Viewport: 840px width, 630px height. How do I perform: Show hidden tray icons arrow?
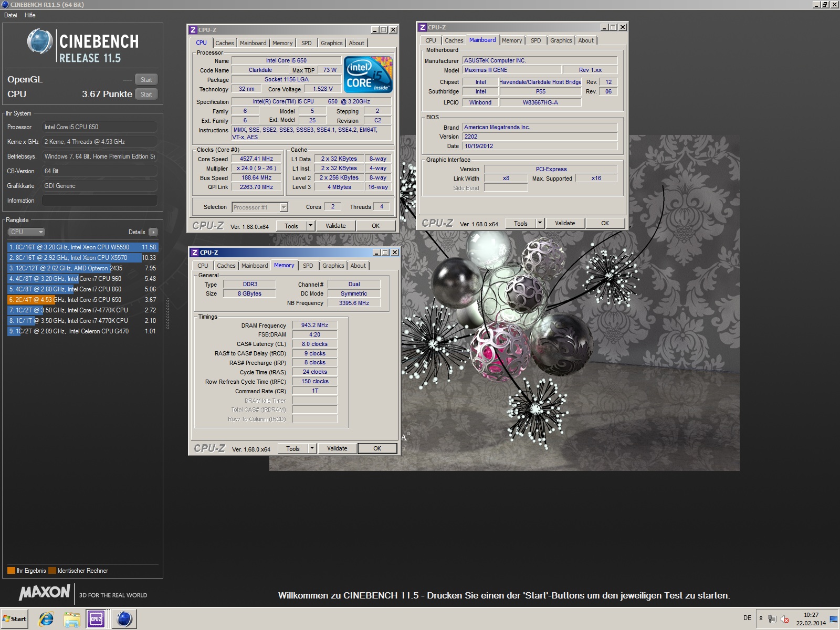click(x=761, y=618)
